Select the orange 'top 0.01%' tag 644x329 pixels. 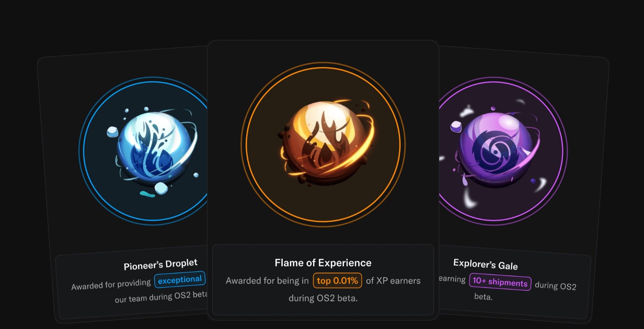click(x=337, y=281)
